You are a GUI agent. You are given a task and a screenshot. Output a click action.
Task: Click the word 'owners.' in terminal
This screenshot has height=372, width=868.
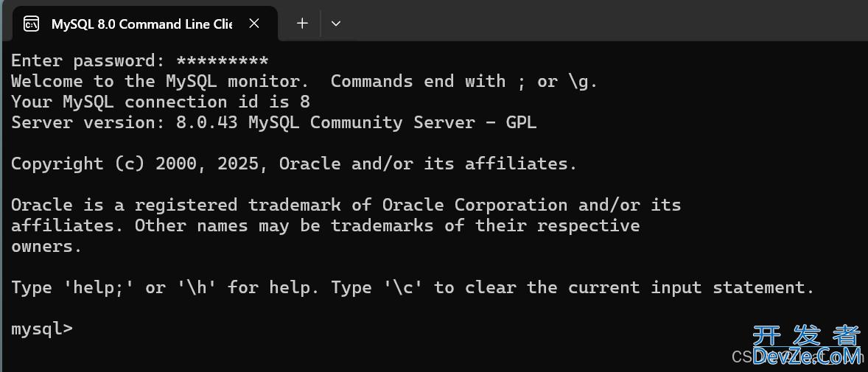[46, 246]
